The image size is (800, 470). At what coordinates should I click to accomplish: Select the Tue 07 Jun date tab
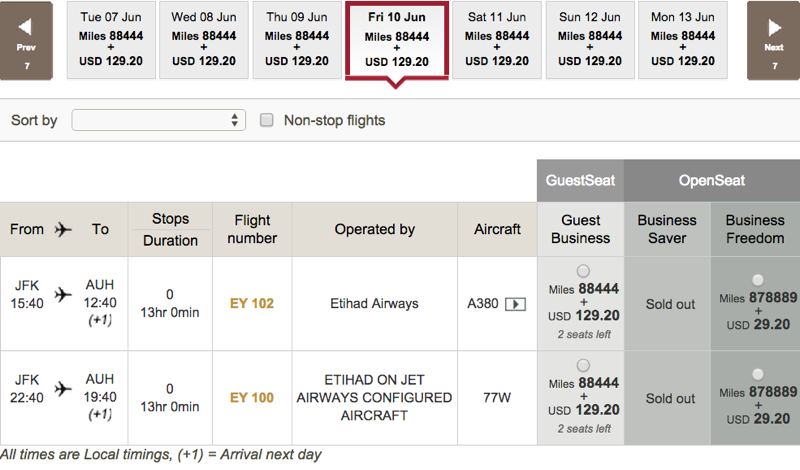pyautogui.click(x=111, y=40)
